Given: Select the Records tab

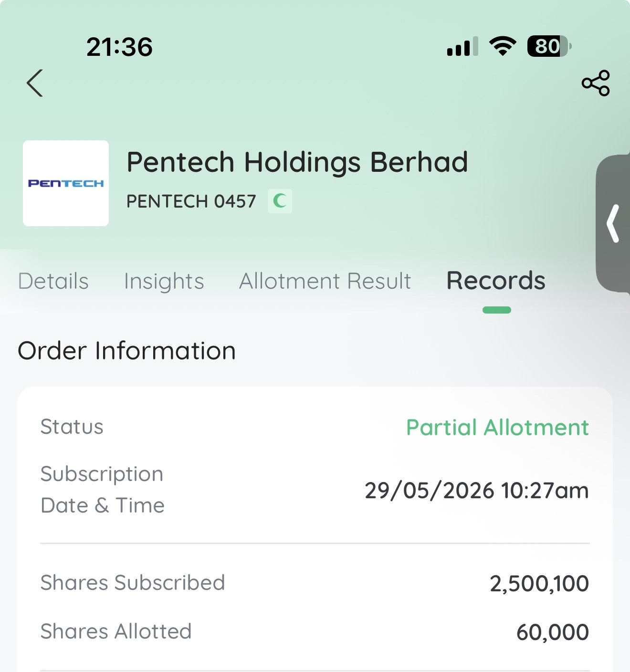Looking at the screenshot, I should 496,281.
